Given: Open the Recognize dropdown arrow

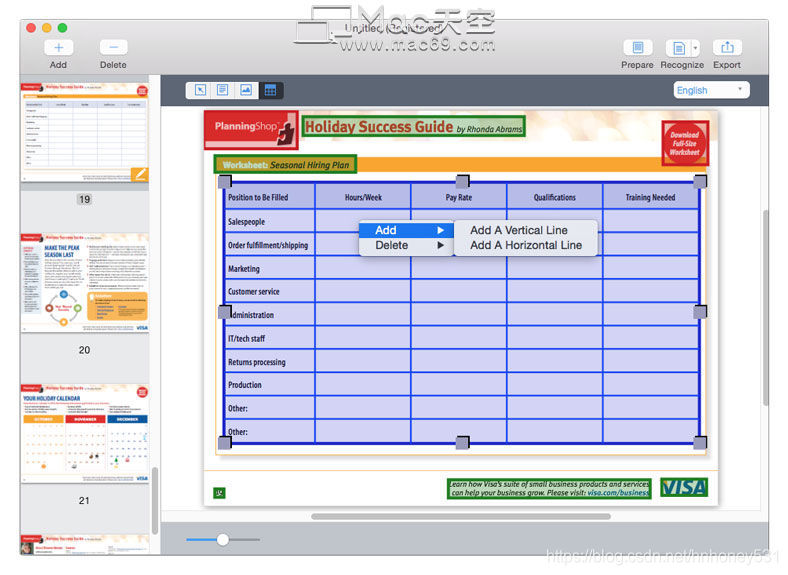Looking at the screenshot, I should pyautogui.click(x=696, y=48).
